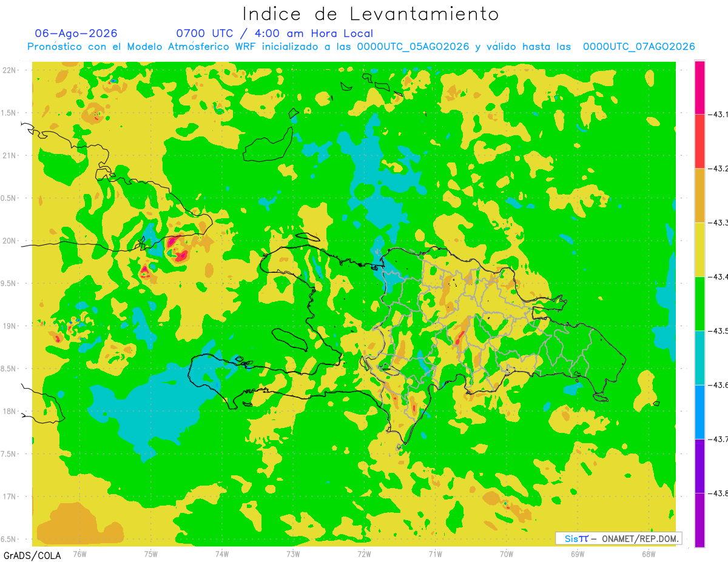Pick the magenta swatch atop the legend
Screen dimensions: 728x562
(699, 87)
